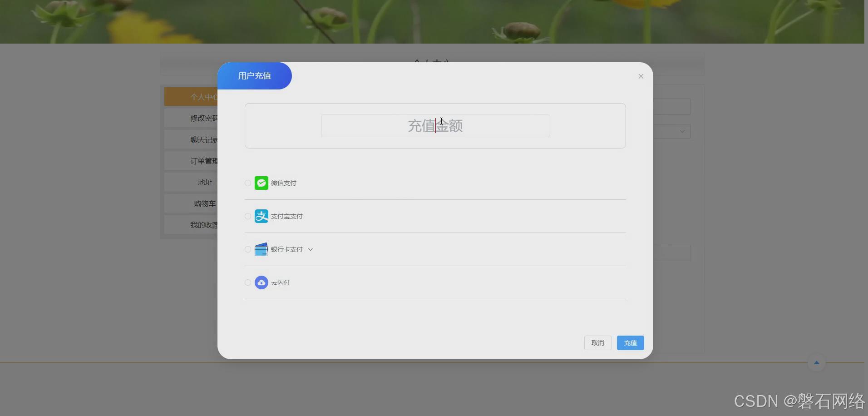
Task: Click the bank card payment icon
Action: point(261,249)
